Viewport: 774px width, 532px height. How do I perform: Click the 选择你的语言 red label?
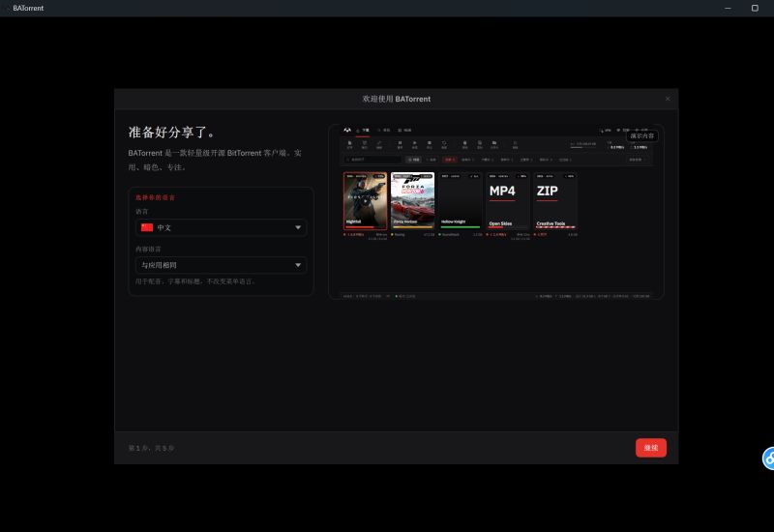click(155, 197)
